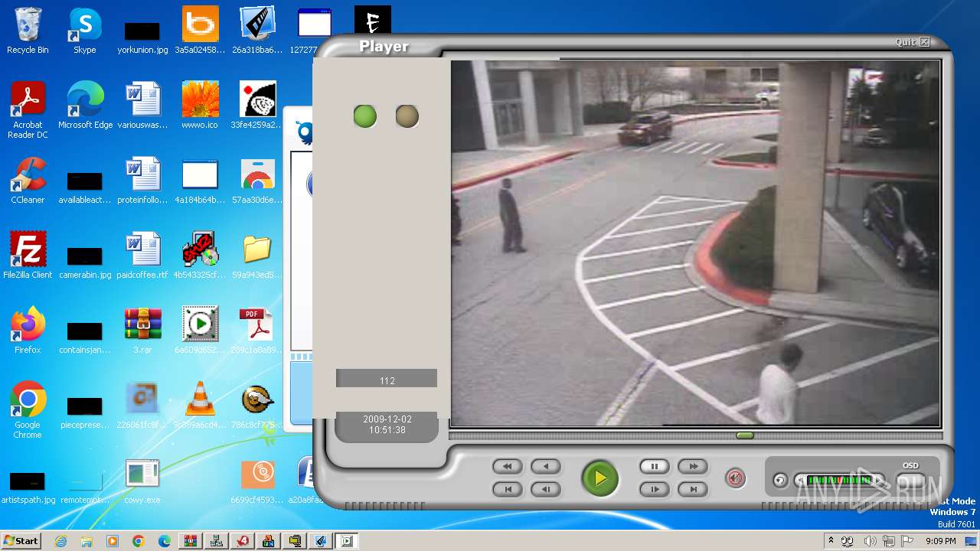Move the video seek bar handle

pos(745,435)
